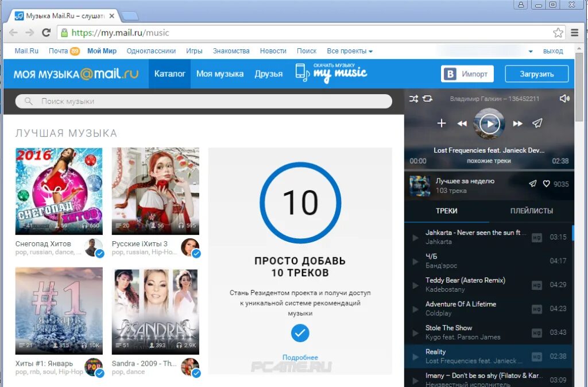
Task: Open Одноклассники link
Action: pyautogui.click(x=151, y=51)
